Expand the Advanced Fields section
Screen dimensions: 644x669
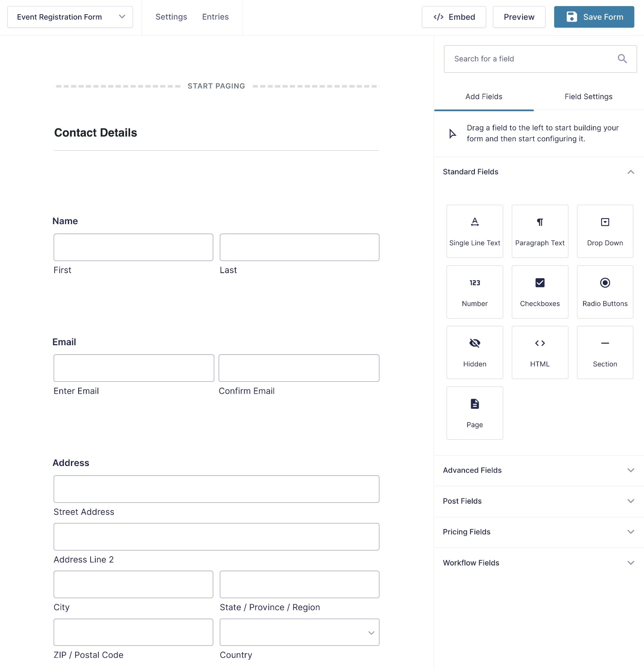point(539,470)
